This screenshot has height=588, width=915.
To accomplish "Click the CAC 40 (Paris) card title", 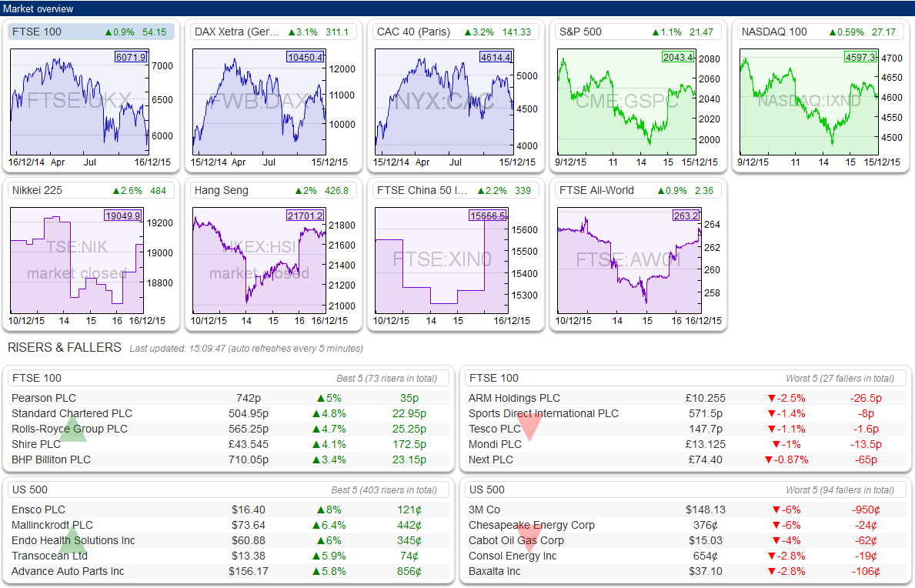I will (x=414, y=32).
